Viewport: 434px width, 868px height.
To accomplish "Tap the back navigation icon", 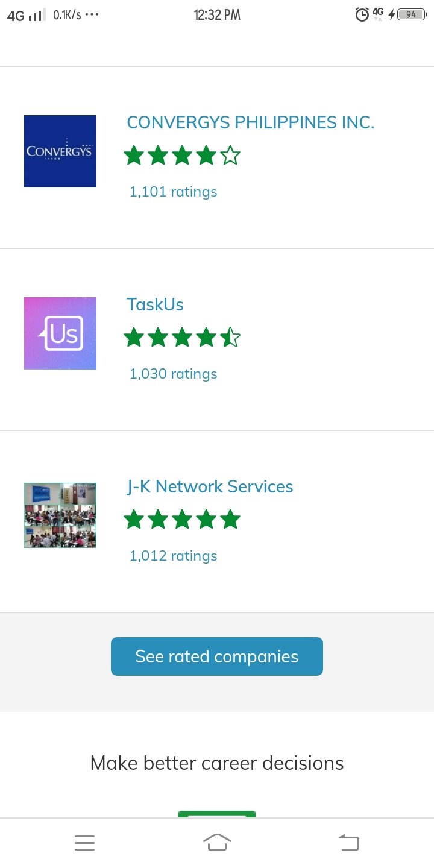I will click(x=349, y=842).
